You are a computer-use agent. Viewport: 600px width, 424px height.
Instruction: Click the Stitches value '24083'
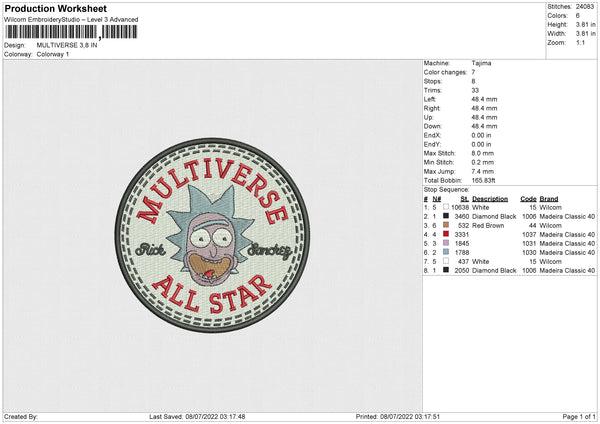[585, 7]
